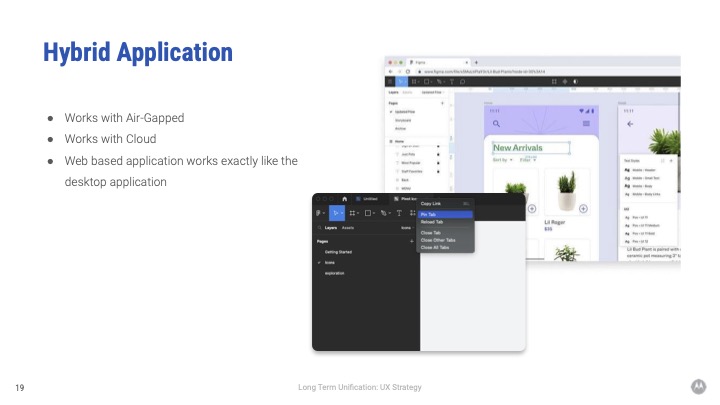720x405 pixels.
Task: Choose Close Other Tabs from the context menu
Action: [x=445, y=240]
